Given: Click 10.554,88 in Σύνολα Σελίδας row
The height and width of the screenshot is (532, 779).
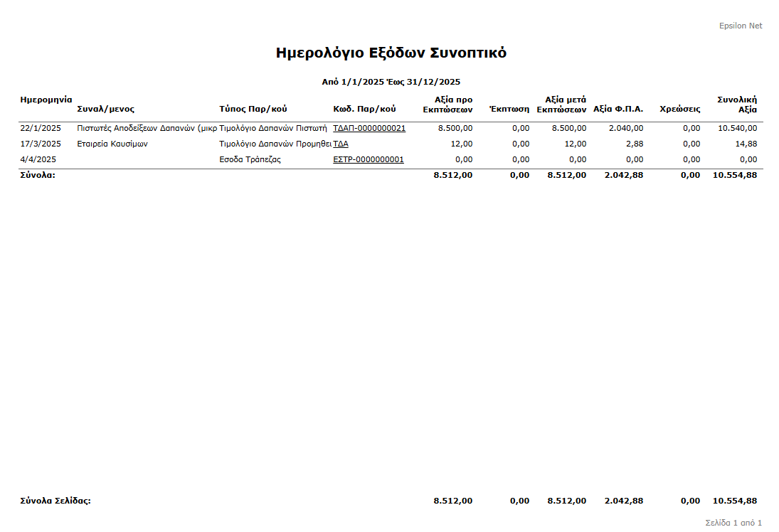Looking at the screenshot, I should click(x=735, y=501).
